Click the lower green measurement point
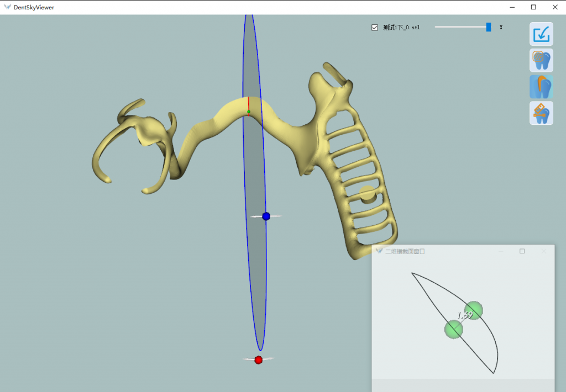The height and width of the screenshot is (392, 566). (454, 330)
